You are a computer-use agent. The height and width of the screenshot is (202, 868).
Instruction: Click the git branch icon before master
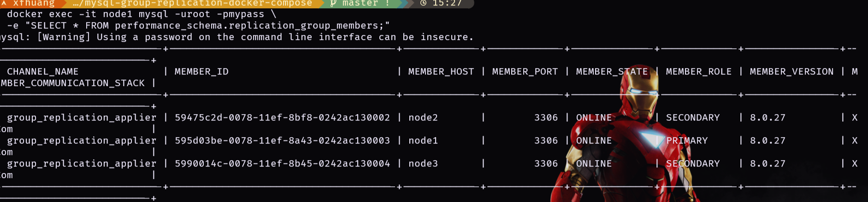tap(333, 3)
